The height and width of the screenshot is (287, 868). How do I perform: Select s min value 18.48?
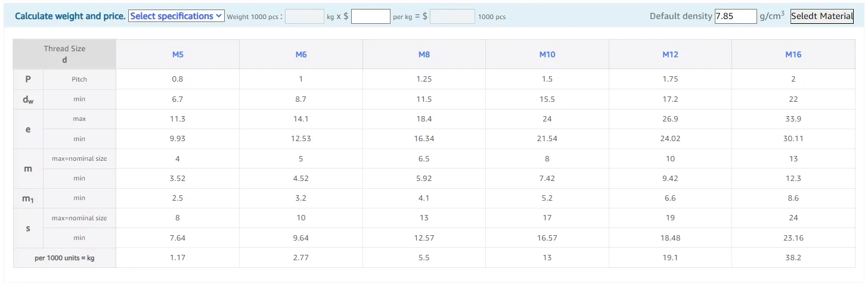(x=670, y=238)
